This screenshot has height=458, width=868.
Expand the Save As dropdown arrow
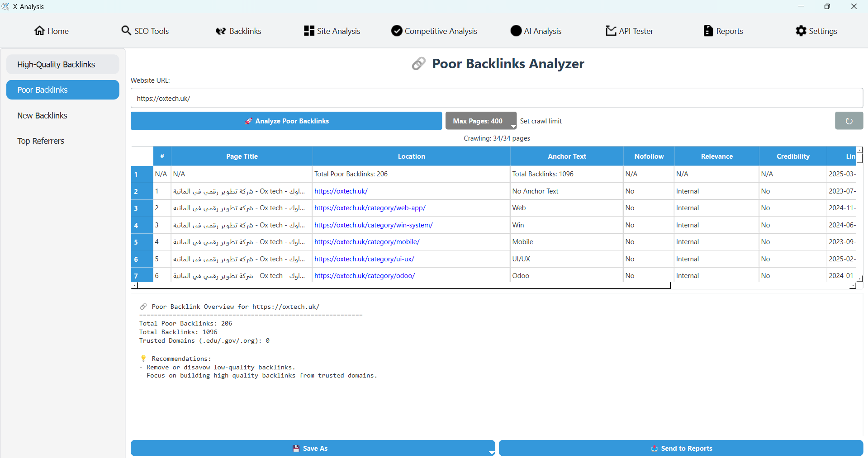click(x=491, y=453)
